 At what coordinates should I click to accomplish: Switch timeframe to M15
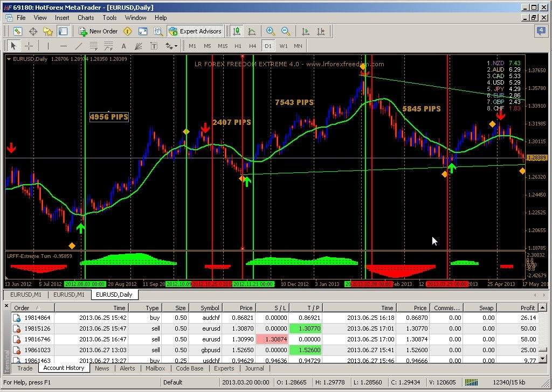pyautogui.click(x=223, y=46)
